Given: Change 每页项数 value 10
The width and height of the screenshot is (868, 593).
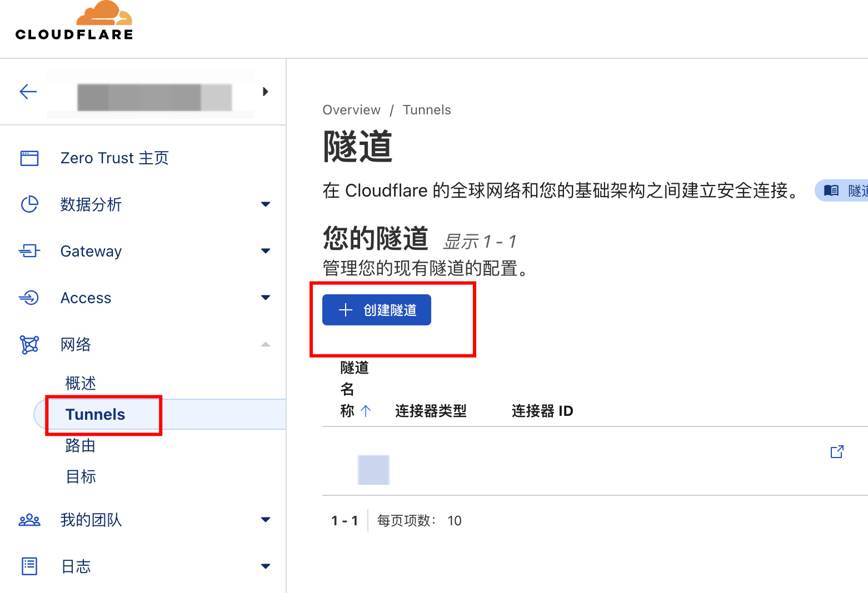Looking at the screenshot, I should click(x=455, y=521).
